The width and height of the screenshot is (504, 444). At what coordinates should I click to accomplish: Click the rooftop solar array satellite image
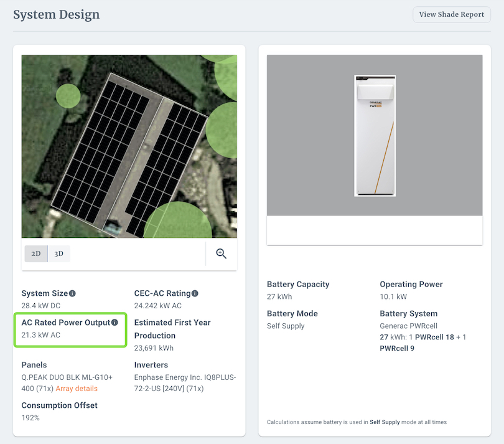[129, 146]
